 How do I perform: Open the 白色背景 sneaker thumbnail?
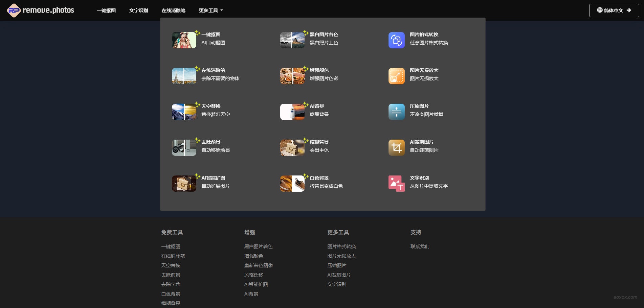click(292, 184)
